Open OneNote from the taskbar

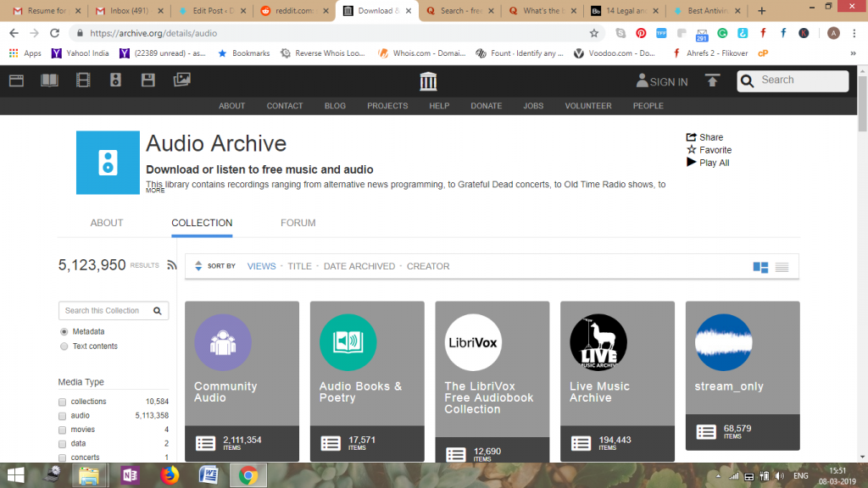[x=130, y=475]
